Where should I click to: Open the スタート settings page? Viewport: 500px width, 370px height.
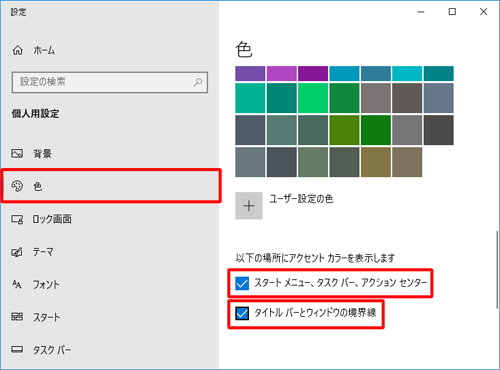(x=46, y=317)
